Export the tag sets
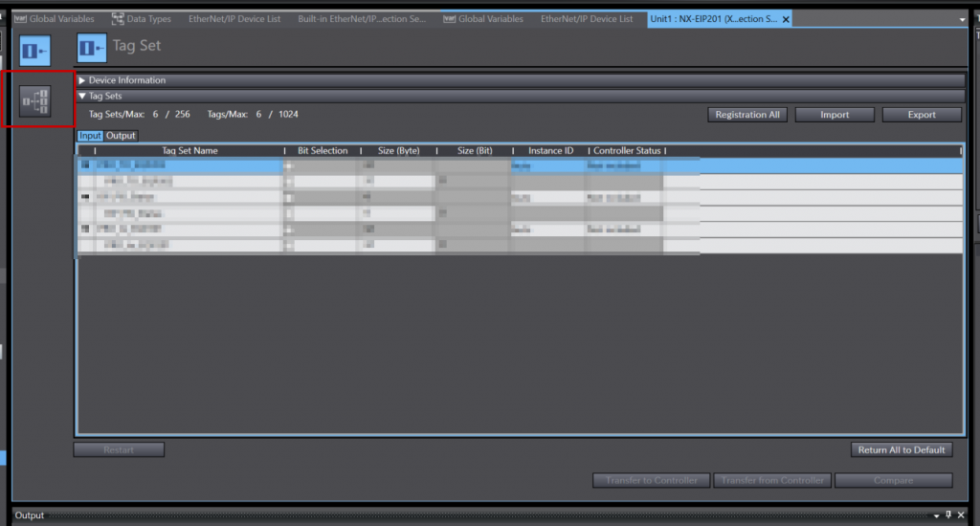The image size is (980, 526). [x=922, y=115]
